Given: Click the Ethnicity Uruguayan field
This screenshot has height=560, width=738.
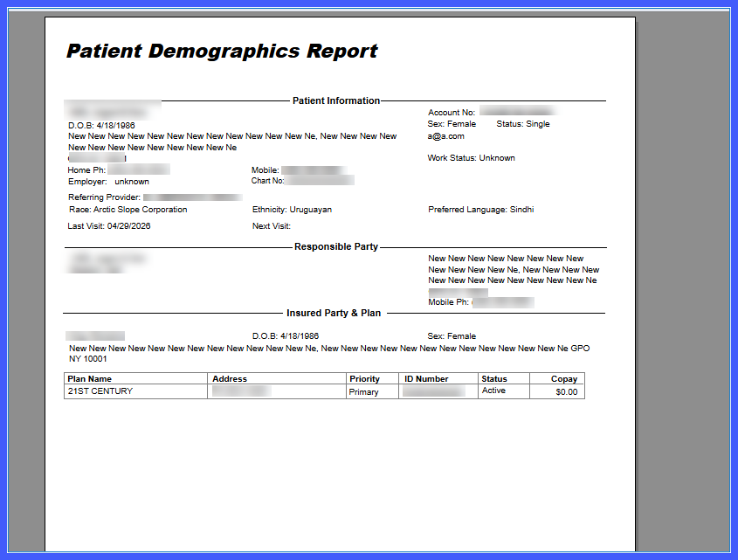Looking at the screenshot, I should [292, 210].
